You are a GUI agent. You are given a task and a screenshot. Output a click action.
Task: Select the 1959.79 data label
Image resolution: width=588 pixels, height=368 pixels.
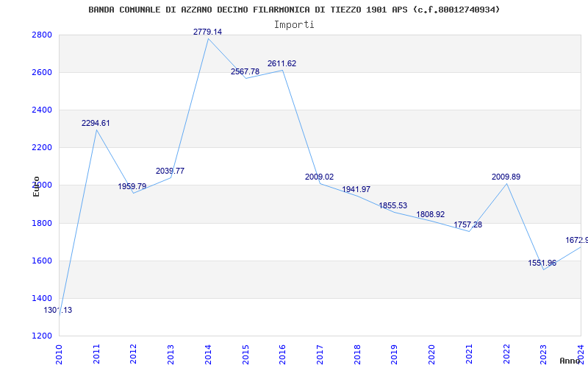coord(132,186)
